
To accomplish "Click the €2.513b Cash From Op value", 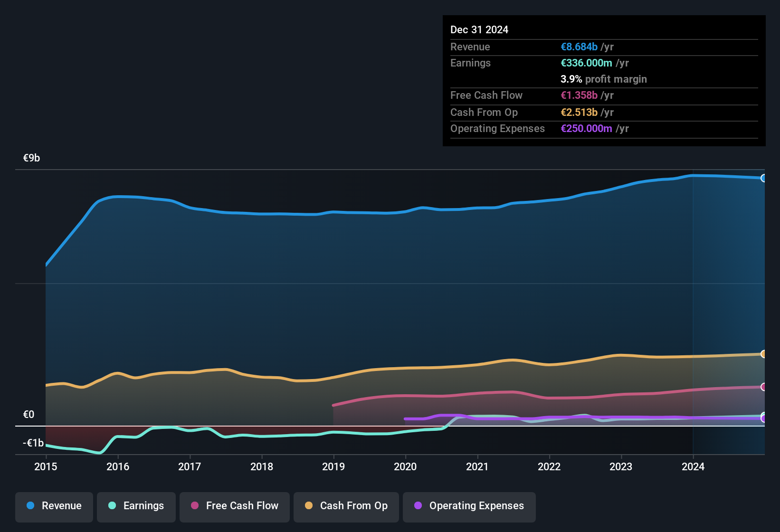I will point(579,113).
